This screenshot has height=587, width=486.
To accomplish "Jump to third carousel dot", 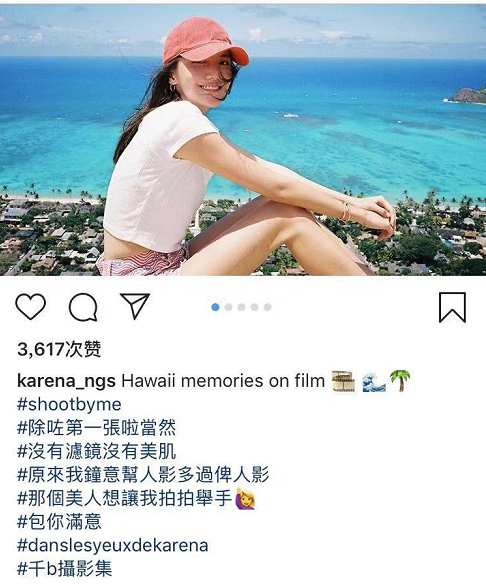I will (x=242, y=307).
